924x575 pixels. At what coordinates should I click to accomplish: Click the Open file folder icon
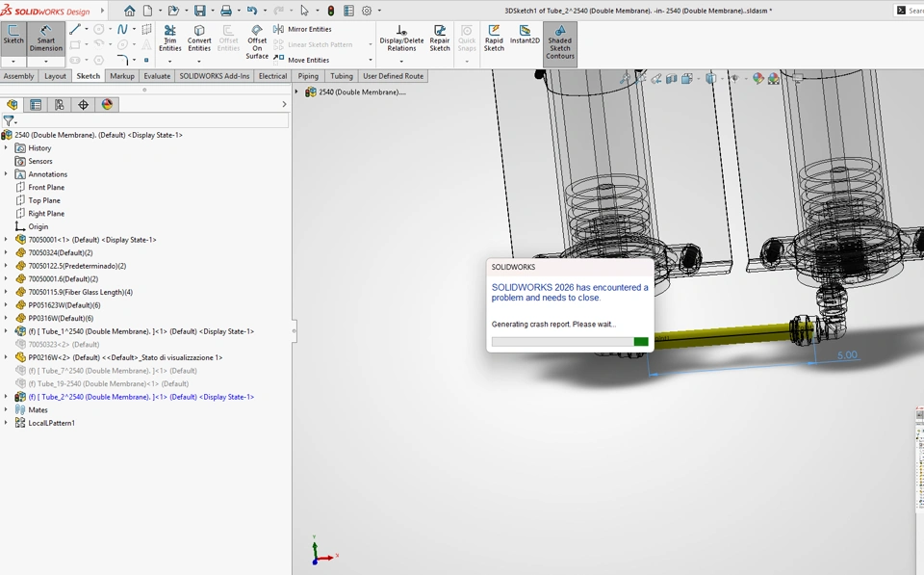(x=172, y=11)
